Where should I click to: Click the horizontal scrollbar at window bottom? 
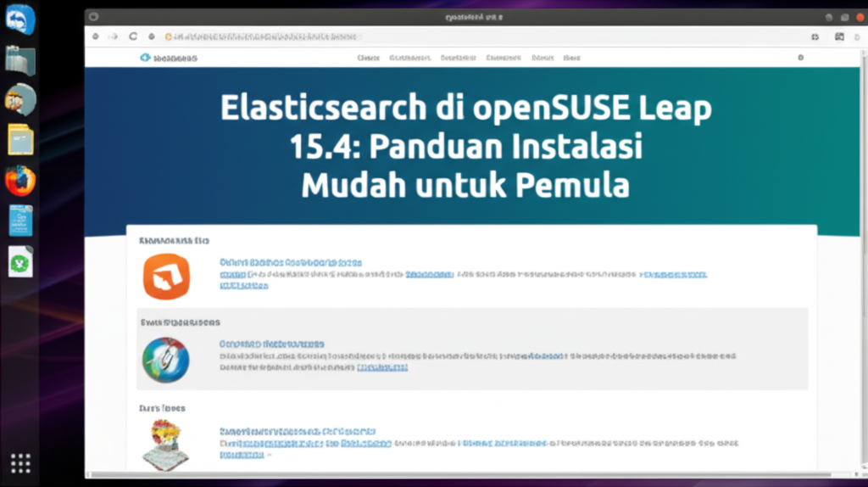point(459,475)
